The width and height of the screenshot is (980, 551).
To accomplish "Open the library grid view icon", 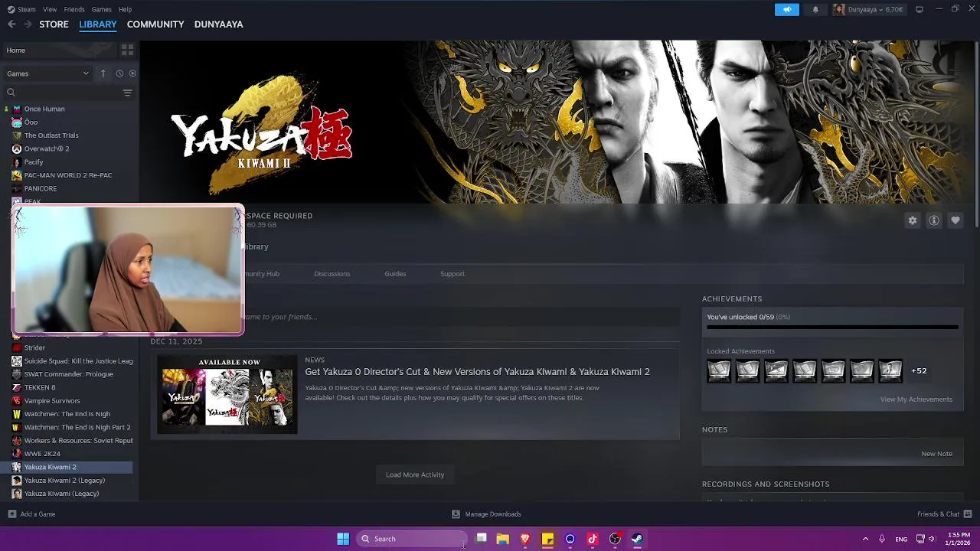I will coord(127,50).
